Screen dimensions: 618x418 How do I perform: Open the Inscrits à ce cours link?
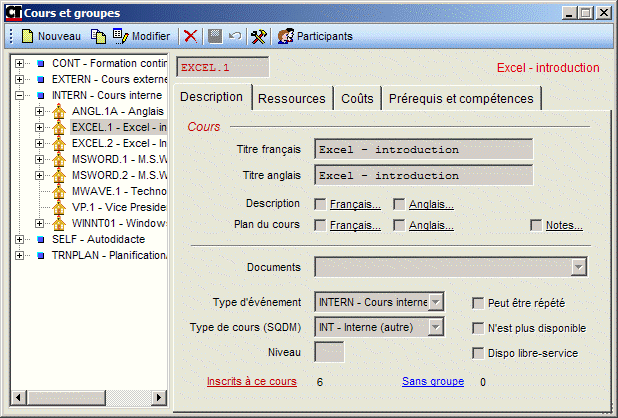point(251,381)
